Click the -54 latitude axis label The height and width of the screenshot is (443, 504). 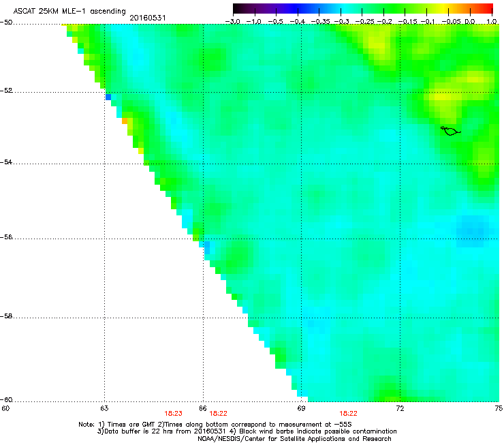pos(6,162)
